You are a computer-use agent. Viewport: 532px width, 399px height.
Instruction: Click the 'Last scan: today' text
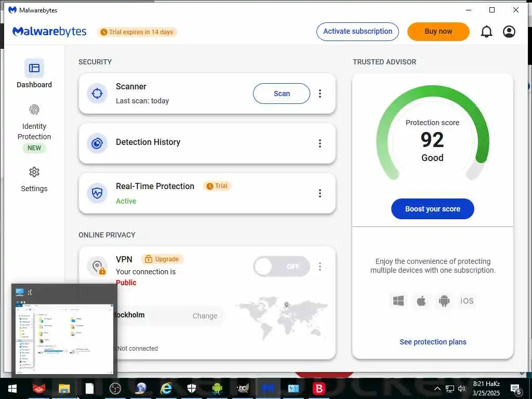[x=142, y=101]
